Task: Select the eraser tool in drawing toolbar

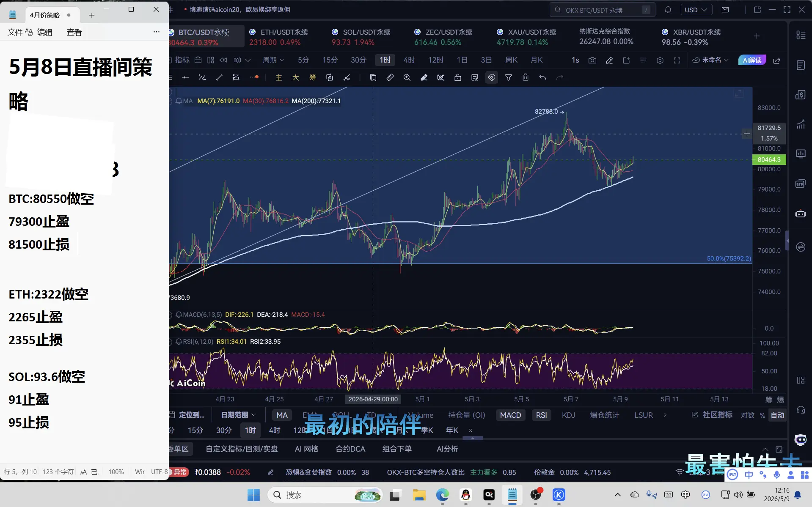Action: coord(424,77)
